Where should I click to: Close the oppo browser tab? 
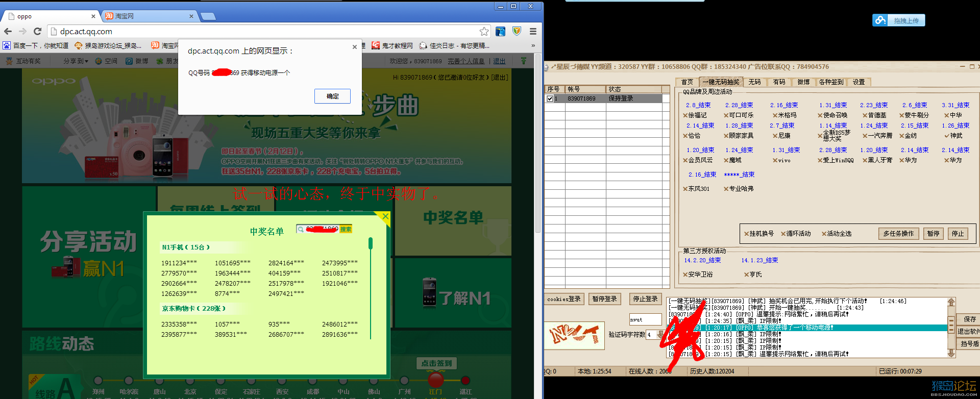point(93,16)
